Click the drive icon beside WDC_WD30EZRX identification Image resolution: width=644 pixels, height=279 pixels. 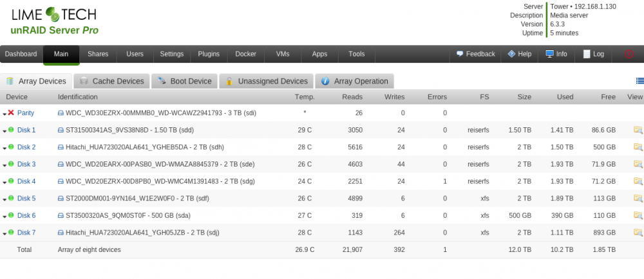tap(61, 113)
